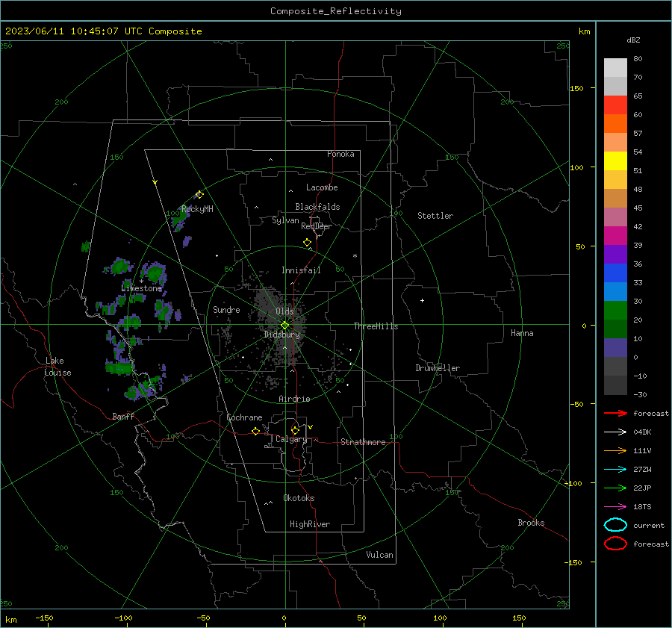672x628 pixels.
Task: Click the Blackfalds label
Action: tap(317, 207)
